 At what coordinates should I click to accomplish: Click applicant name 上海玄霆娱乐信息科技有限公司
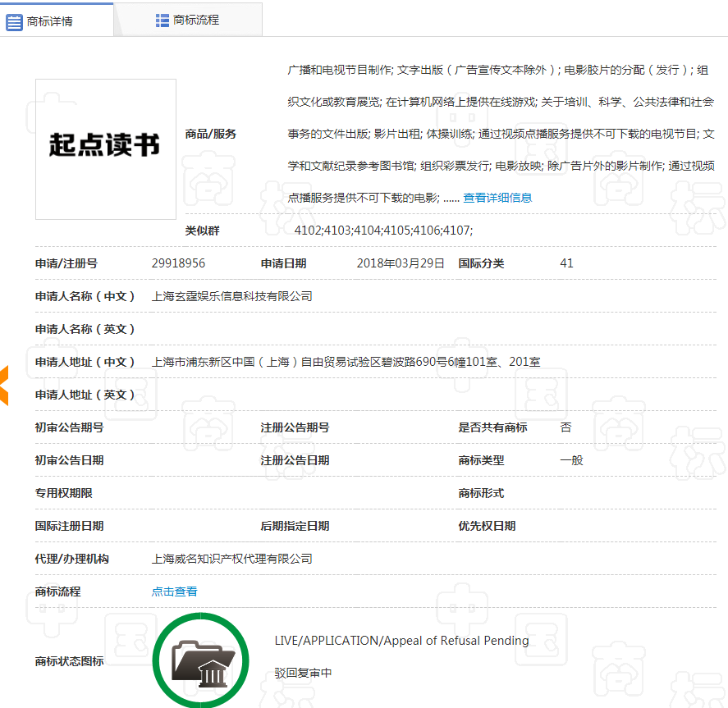pos(231,296)
